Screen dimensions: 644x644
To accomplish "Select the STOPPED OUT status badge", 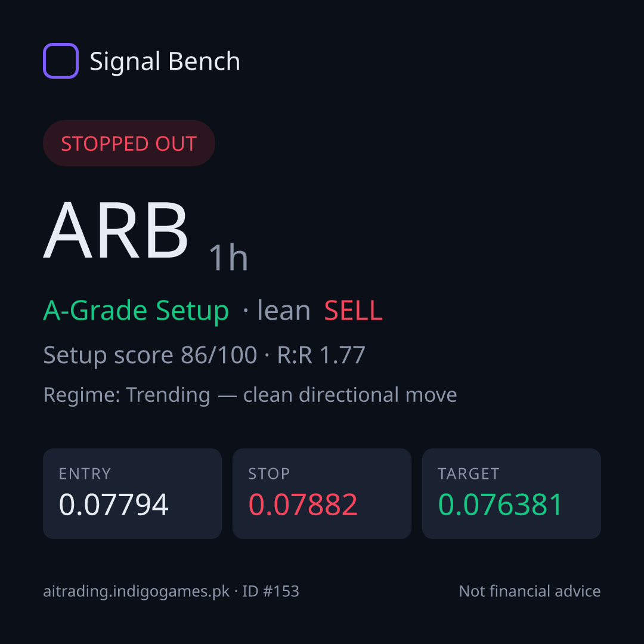I will [129, 143].
